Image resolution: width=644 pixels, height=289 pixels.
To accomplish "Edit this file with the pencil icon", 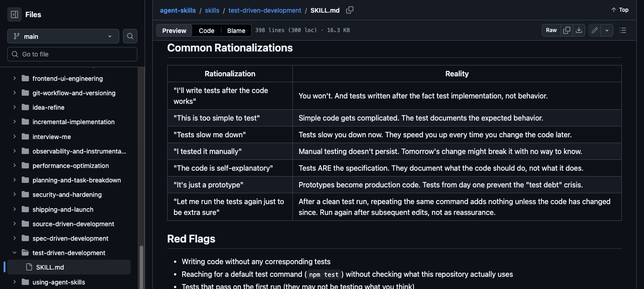I will [595, 30].
